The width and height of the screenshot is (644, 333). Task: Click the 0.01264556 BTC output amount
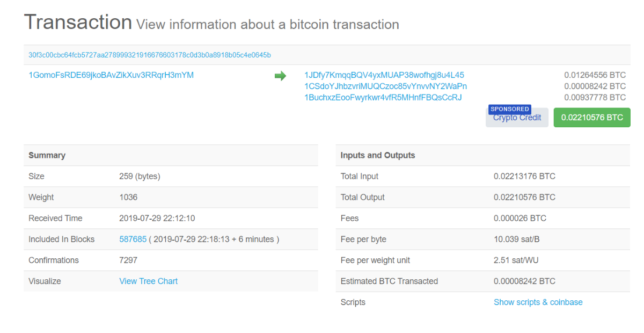click(595, 75)
